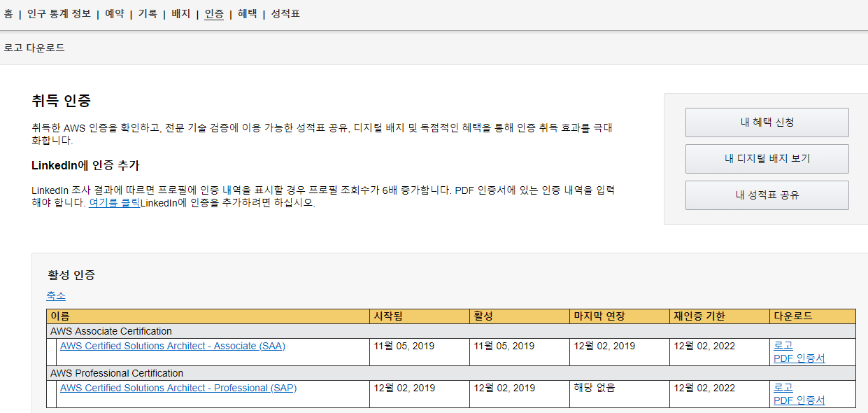Image resolution: width=868 pixels, height=413 pixels.
Task: Click the AWS Associate Certification group row
Action: tap(451, 331)
